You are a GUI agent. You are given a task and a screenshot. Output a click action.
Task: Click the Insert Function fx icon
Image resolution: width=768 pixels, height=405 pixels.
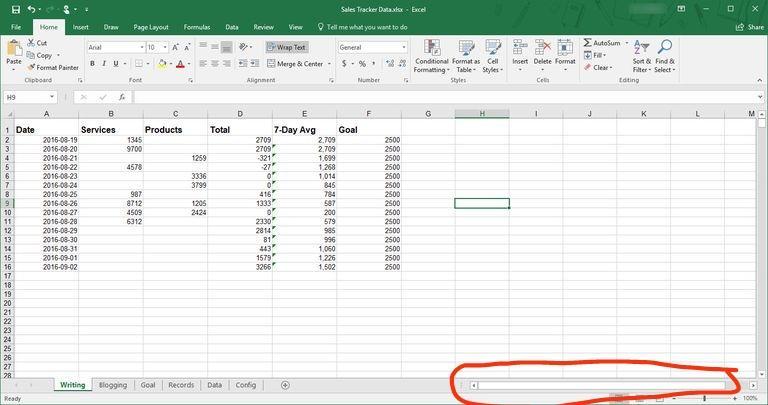point(121,97)
